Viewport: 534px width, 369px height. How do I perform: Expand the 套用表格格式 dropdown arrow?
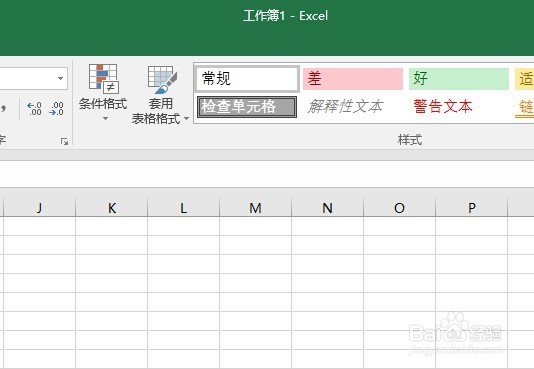click(x=186, y=118)
